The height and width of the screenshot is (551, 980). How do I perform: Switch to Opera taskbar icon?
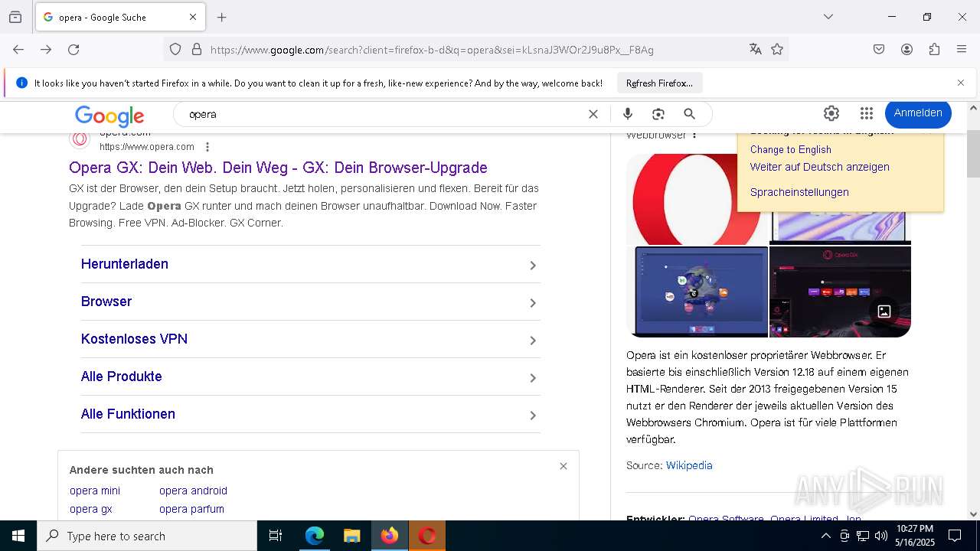coord(426,536)
